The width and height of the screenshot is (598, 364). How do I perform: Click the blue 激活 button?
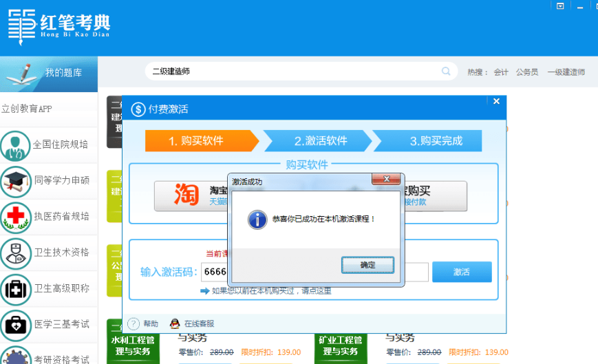[462, 272]
